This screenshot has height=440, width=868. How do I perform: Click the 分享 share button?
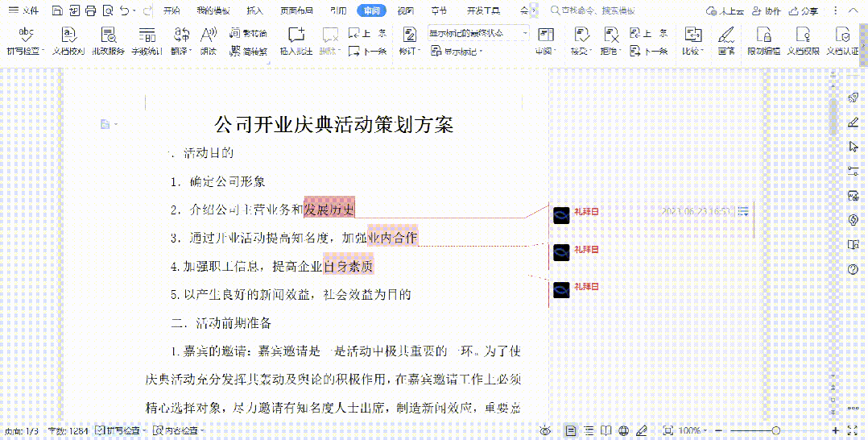804,11
